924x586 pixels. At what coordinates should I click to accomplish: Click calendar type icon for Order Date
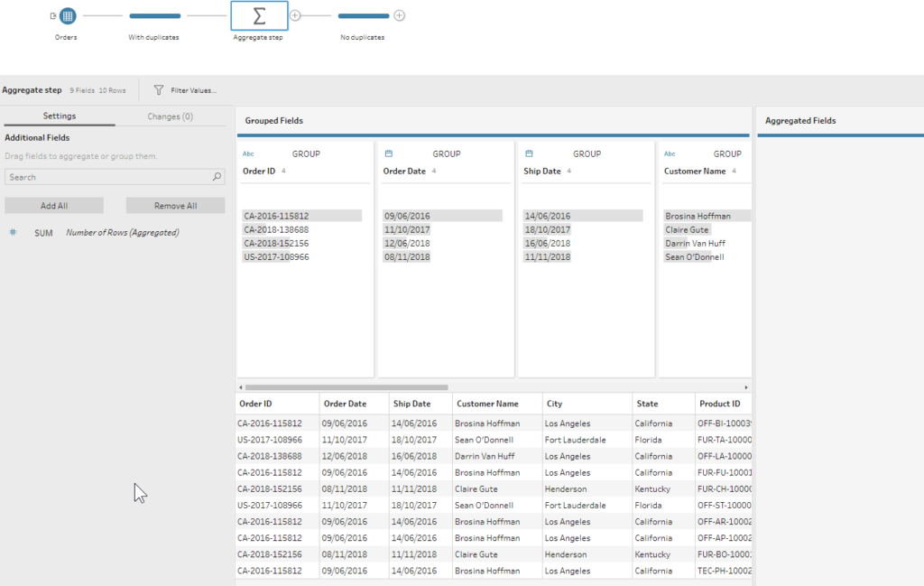coord(388,154)
